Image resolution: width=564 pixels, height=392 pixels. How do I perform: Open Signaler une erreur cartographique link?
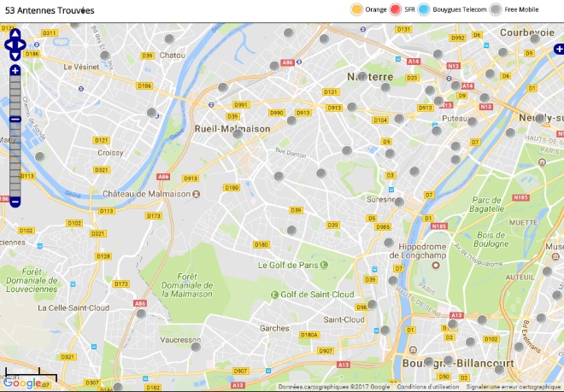click(x=513, y=387)
